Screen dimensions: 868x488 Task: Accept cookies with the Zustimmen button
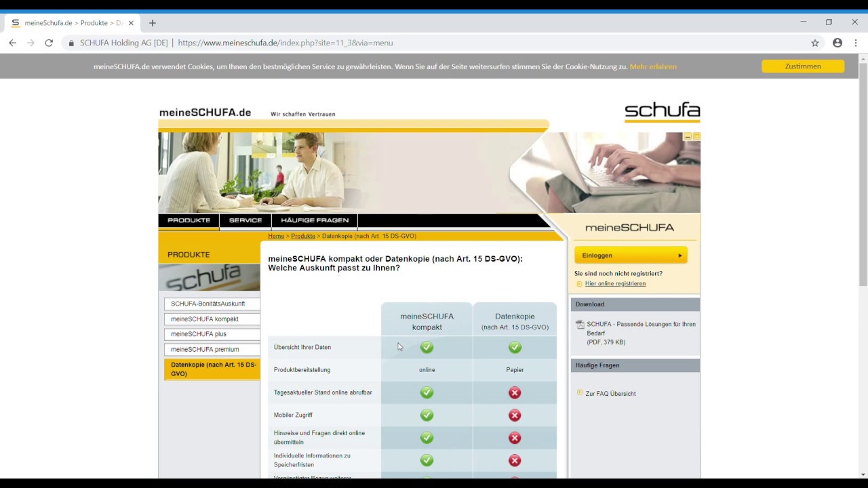coord(803,66)
